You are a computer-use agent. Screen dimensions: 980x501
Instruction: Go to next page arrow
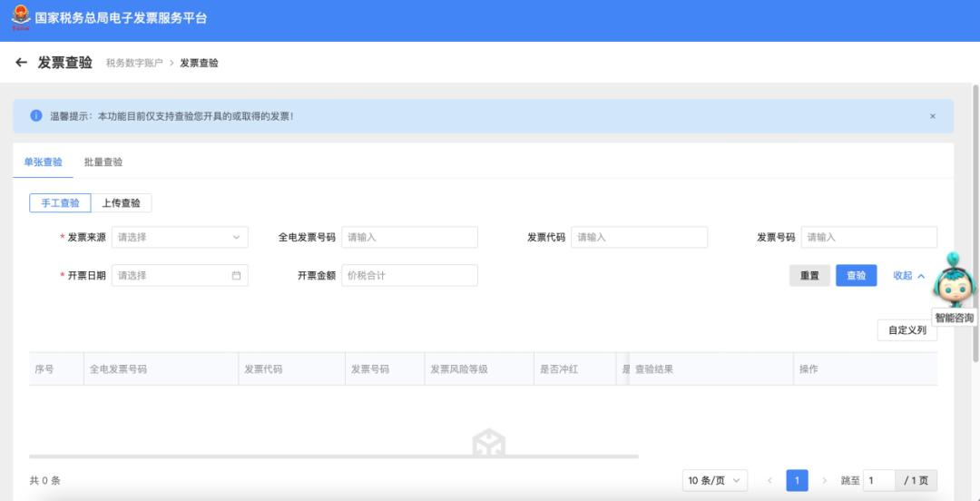824,480
